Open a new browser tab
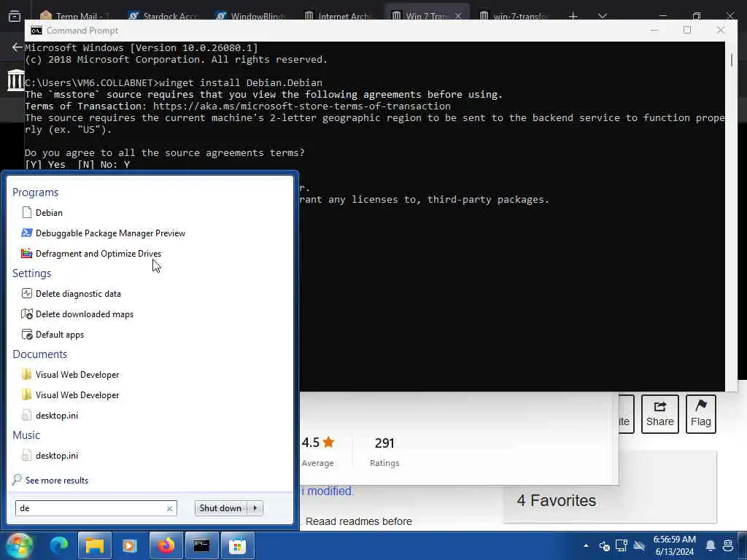Image resolution: width=747 pixels, height=560 pixels. point(573,16)
